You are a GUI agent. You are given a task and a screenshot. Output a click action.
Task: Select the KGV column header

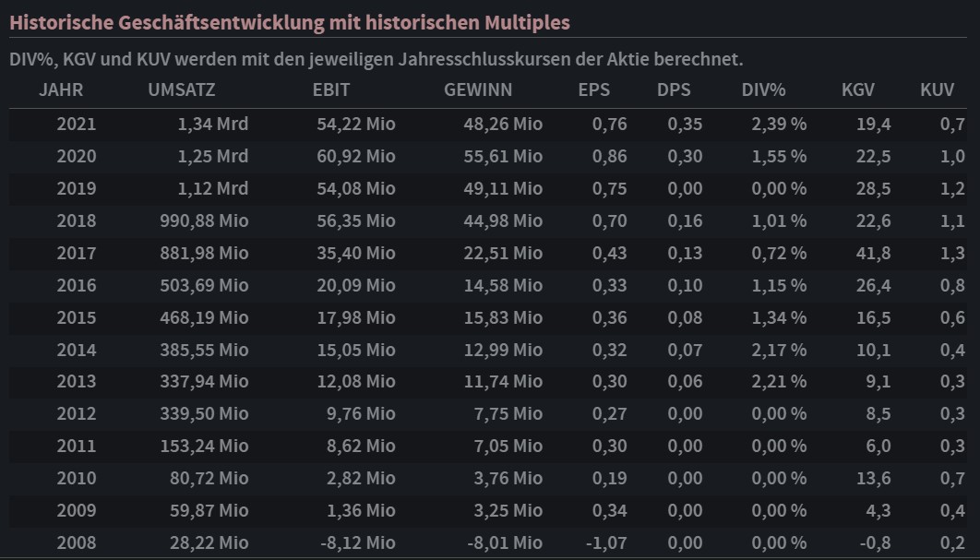point(858,90)
